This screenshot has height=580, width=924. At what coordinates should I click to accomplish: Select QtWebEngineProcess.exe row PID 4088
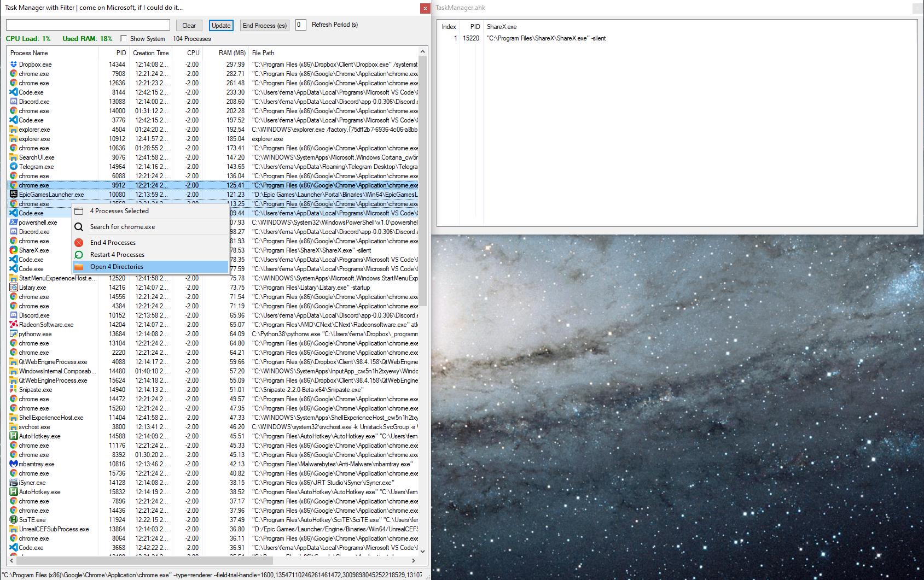pyautogui.click(x=213, y=362)
